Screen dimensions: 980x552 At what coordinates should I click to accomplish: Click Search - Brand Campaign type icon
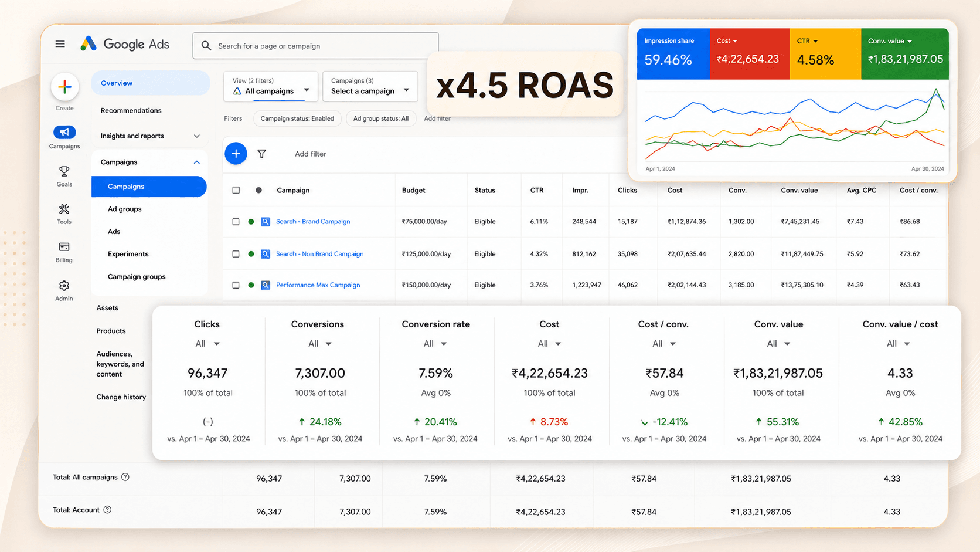pyautogui.click(x=266, y=222)
